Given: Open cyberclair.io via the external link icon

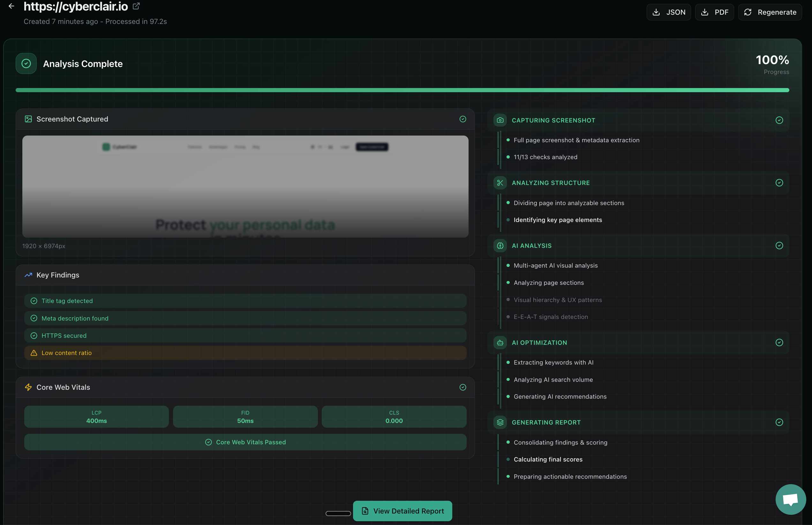Looking at the screenshot, I should (136, 5).
